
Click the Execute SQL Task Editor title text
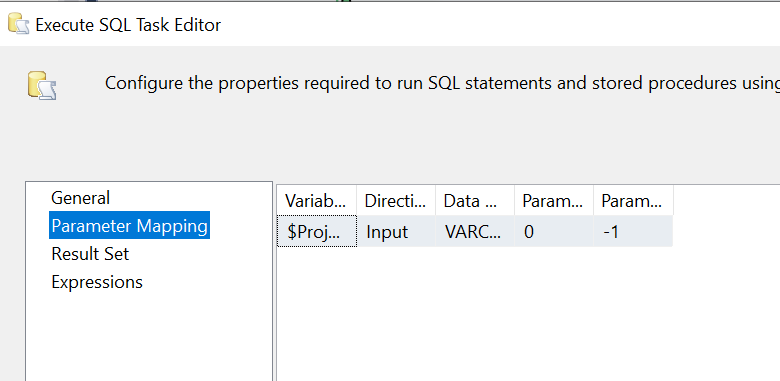coord(128,25)
